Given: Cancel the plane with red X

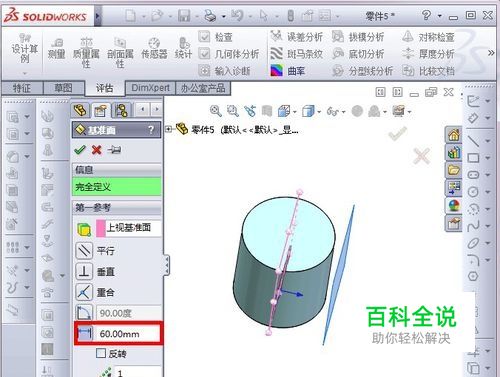Looking at the screenshot, I should 97,150.
